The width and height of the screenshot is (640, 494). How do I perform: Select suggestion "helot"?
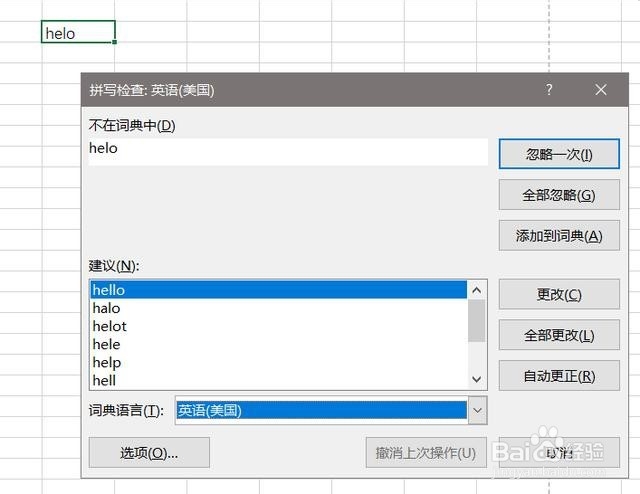click(x=278, y=326)
